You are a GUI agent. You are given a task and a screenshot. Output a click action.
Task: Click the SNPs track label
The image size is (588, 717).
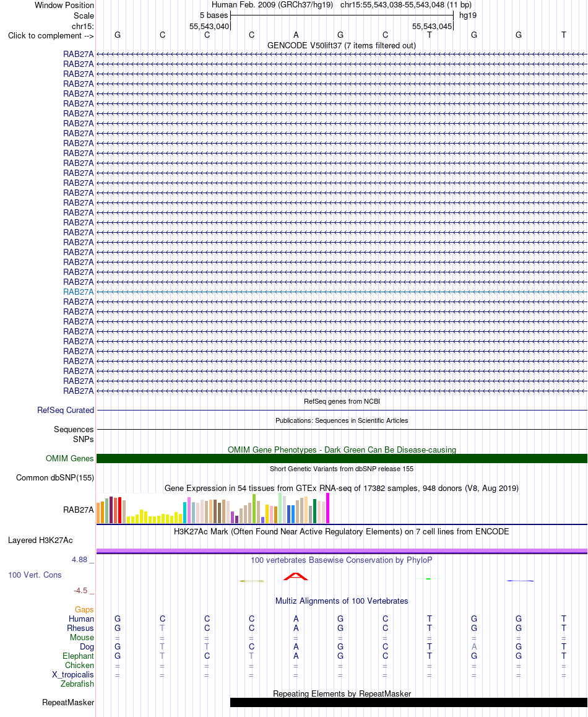click(83, 439)
